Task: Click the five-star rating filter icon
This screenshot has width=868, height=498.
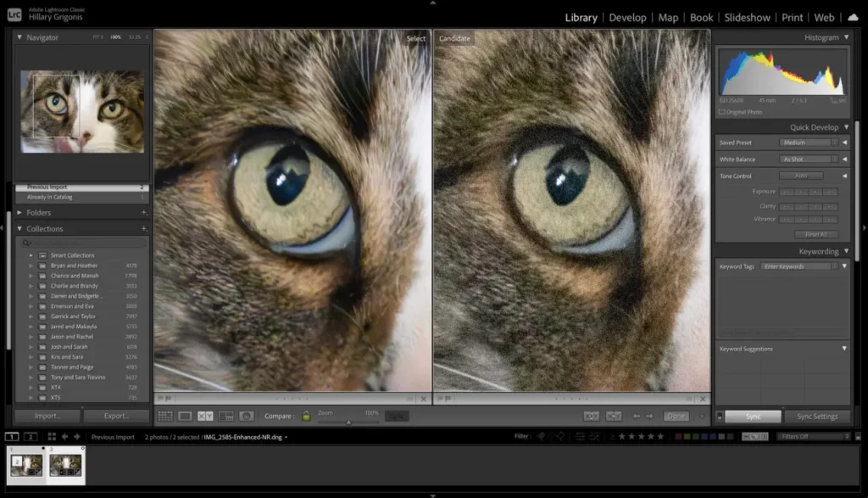Action: click(x=660, y=436)
